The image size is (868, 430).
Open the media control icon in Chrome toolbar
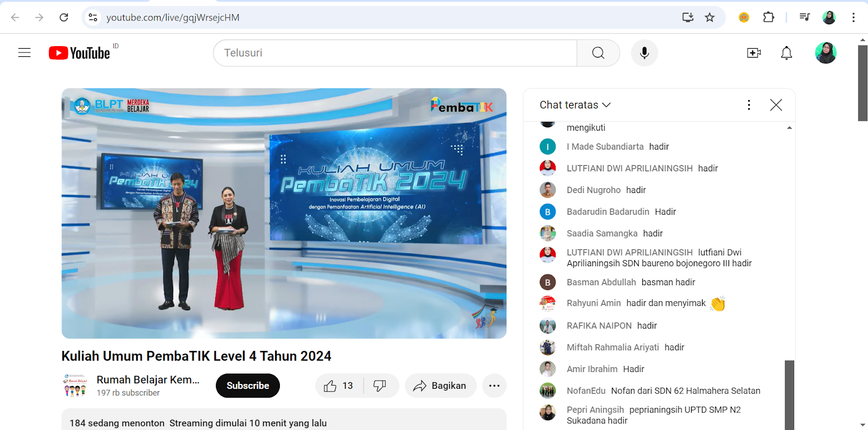[805, 17]
